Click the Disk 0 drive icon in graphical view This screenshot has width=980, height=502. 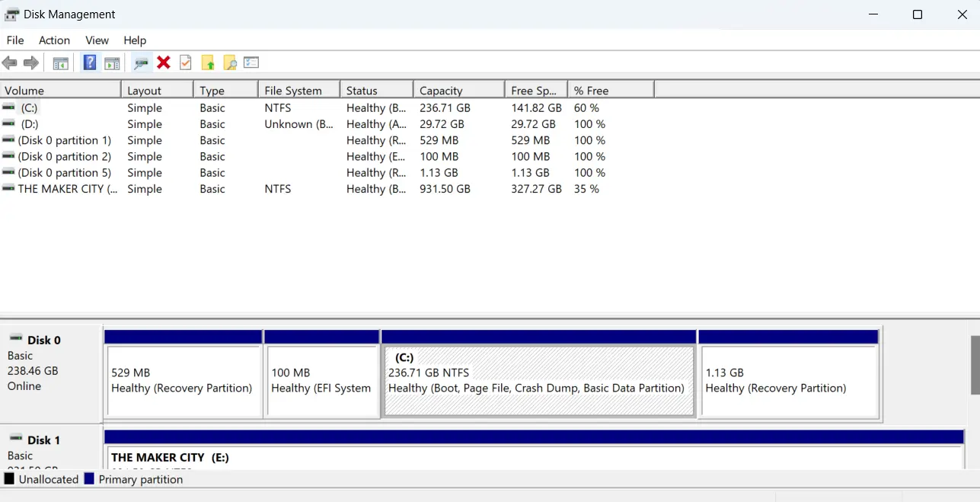tap(15, 339)
